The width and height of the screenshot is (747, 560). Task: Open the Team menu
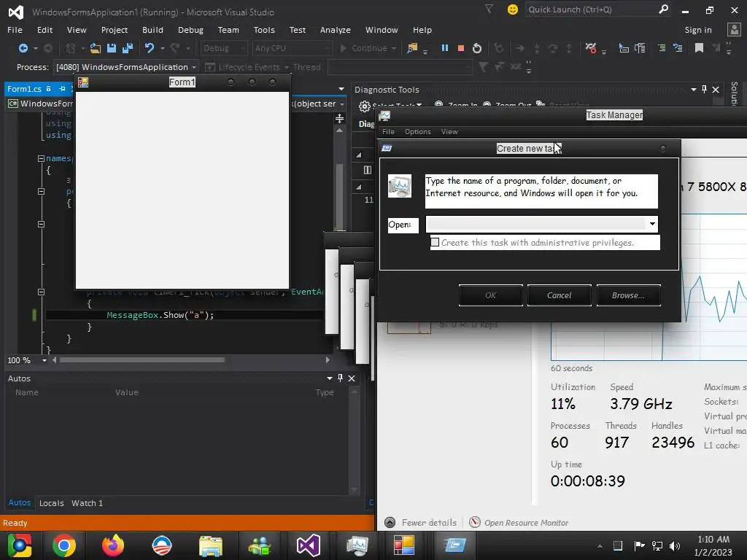coord(228,29)
